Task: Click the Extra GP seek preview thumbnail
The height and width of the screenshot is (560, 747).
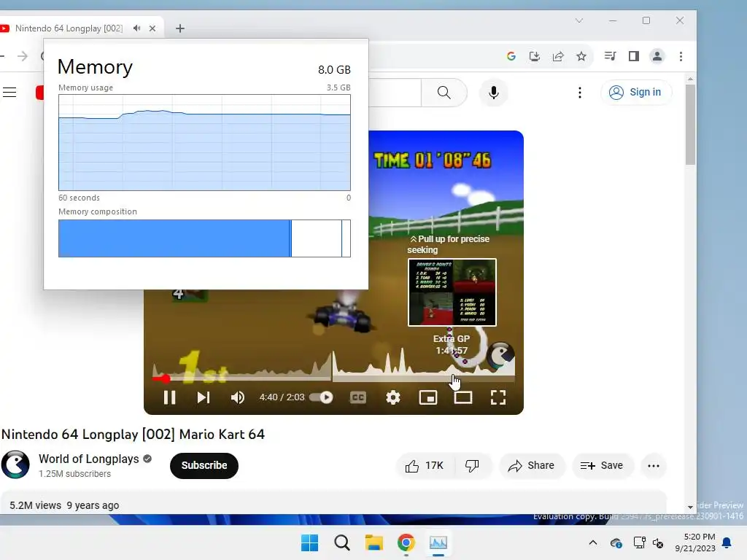Action: tap(452, 292)
